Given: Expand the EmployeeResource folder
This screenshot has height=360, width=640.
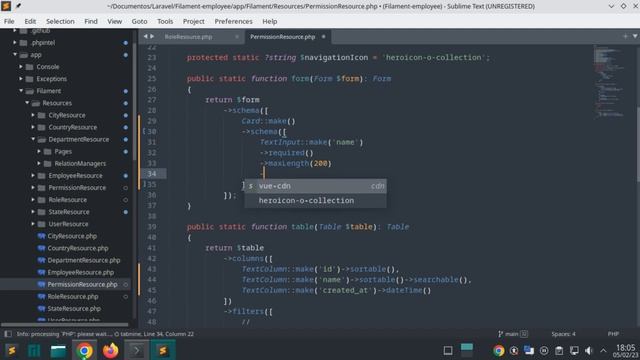Looking at the screenshot, I should point(33,176).
